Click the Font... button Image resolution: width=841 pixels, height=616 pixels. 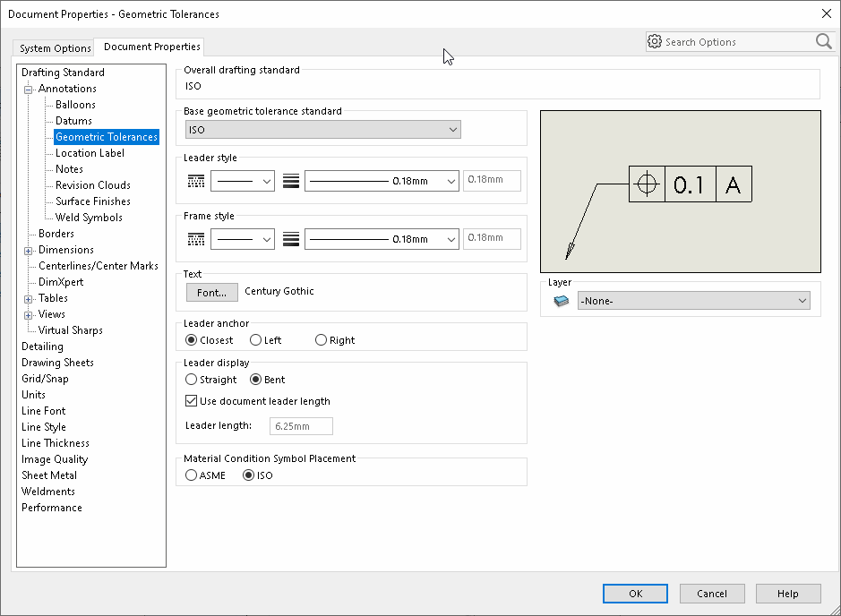[x=212, y=293]
